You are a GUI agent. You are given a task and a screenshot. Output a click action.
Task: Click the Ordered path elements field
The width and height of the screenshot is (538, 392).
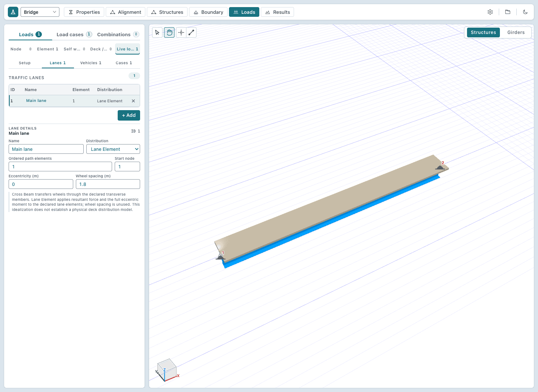[x=60, y=167]
